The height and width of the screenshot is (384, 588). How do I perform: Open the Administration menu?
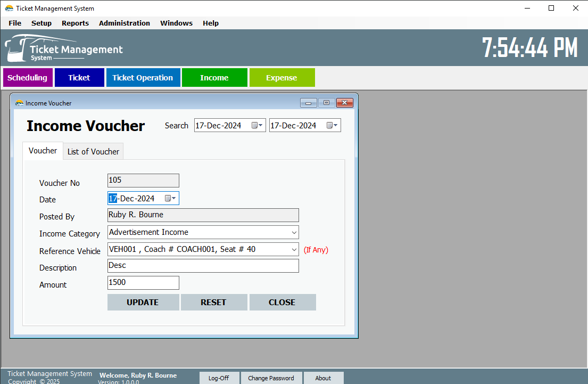124,23
